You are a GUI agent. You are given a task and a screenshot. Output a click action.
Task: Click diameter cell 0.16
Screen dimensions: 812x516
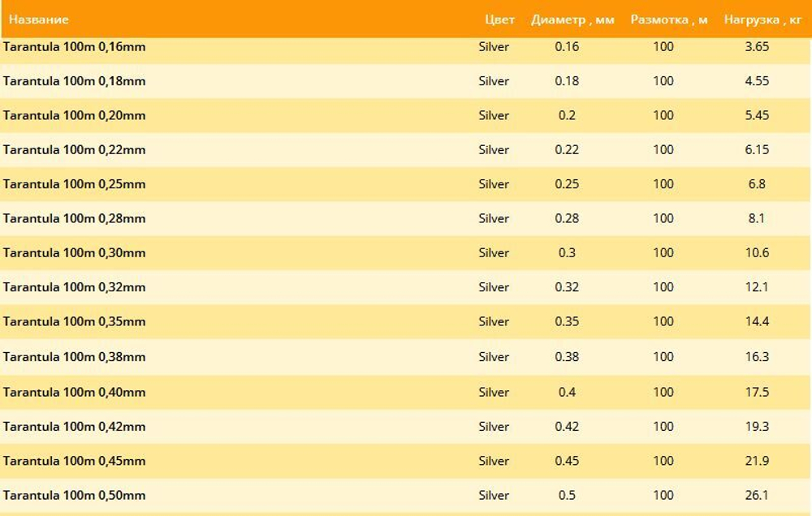[567, 46]
